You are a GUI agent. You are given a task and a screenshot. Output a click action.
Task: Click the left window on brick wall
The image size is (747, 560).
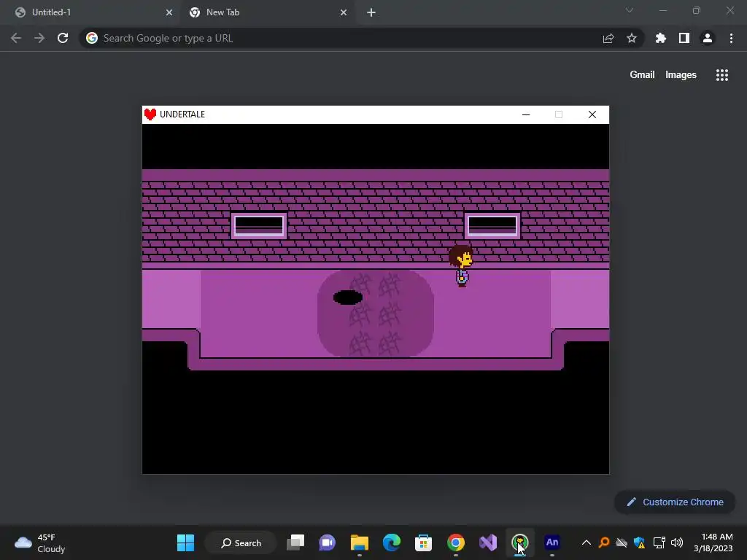point(259,225)
